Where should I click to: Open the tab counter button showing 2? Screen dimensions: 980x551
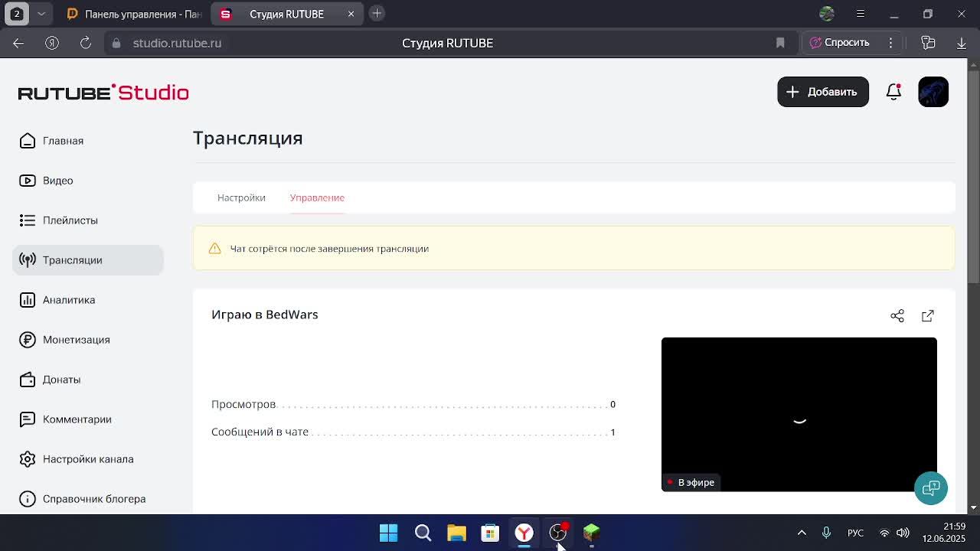[x=17, y=14]
